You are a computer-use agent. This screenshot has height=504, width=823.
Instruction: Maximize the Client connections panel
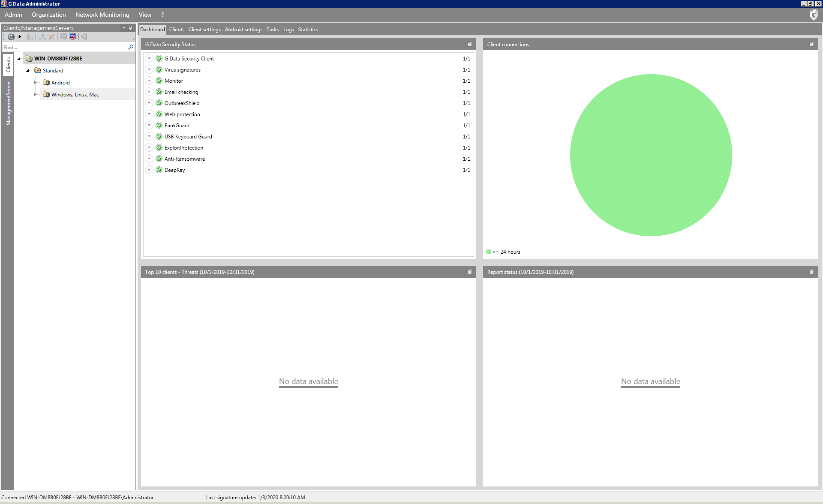tap(811, 45)
